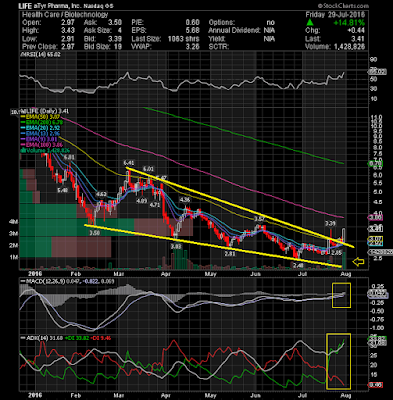This screenshot has width=393, height=400.
Task: Click the Nasdaq GS exchange label
Action: click(98, 6)
